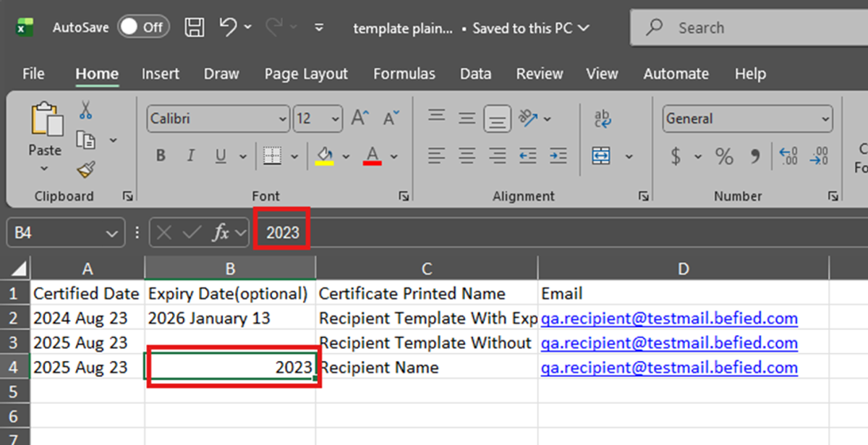Image resolution: width=868 pixels, height=445 pixels.
Task: Open the Font Color dropdown arrow
Action: point(394,156)
